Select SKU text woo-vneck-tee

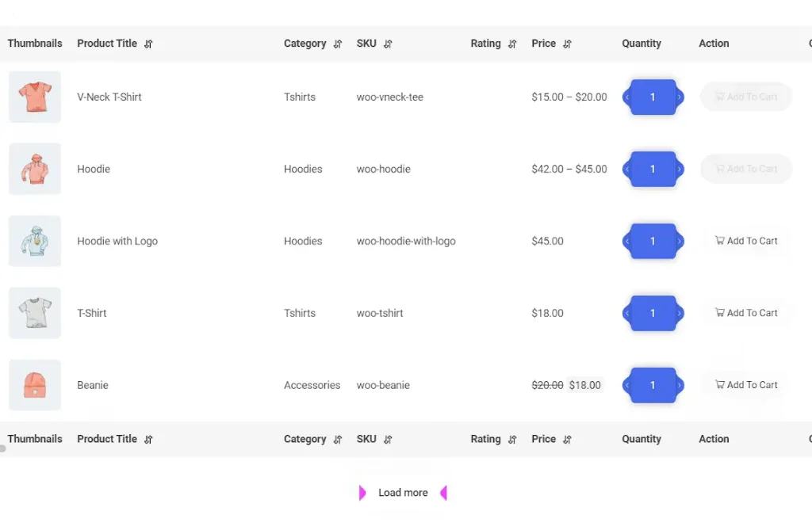pos(390,97)
